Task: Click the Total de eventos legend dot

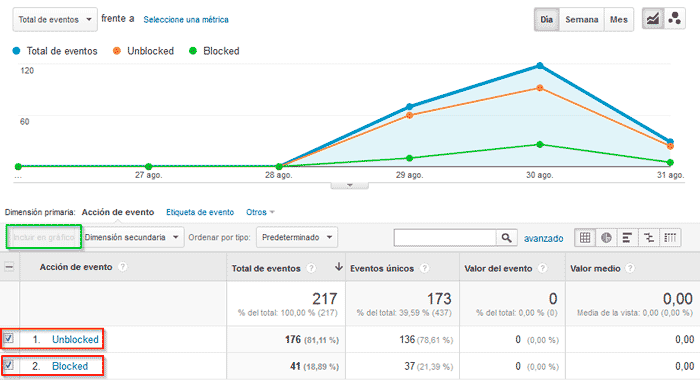Action: click(x=17, y=51)
